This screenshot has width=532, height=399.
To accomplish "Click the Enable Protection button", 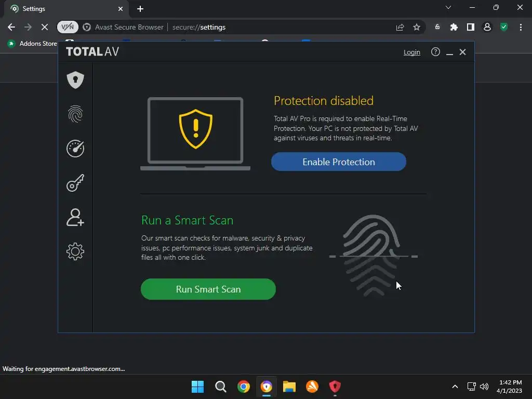I will [339, 162].
